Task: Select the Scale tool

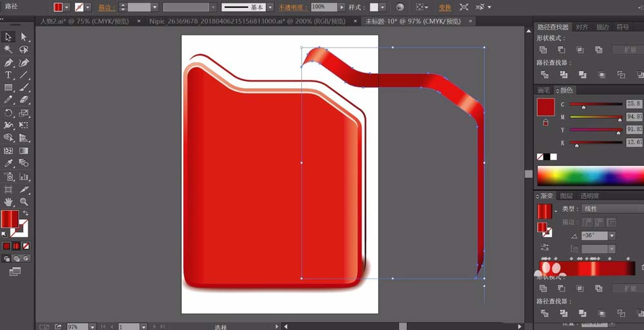Action: (x=24, y=113)
